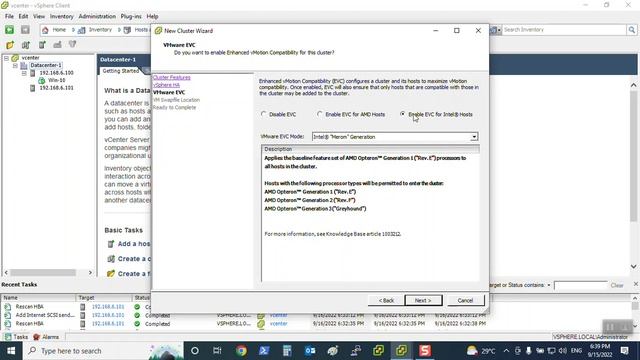640x360 pixels.
Task: Click the vcenter link in completed Rescan HBA row
Action: tap(278, 324)
